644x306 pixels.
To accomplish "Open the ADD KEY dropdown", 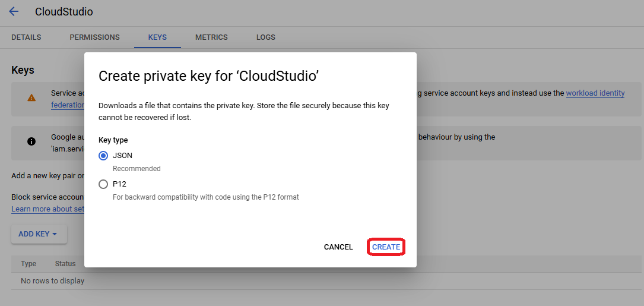I will pos(39,234).
